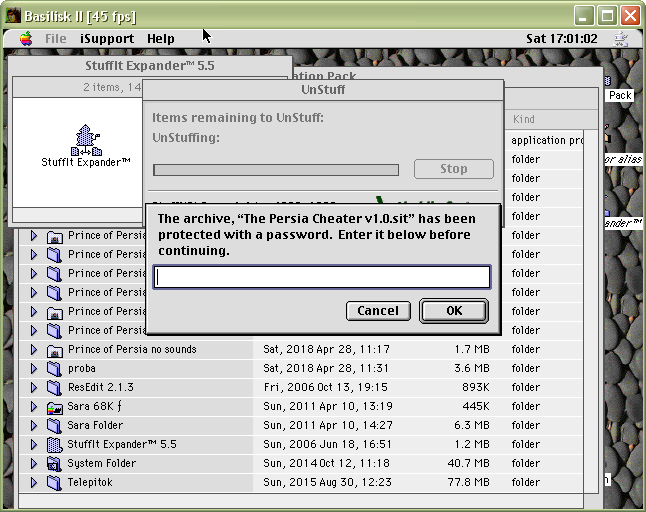This screenshot has height=512, width=646.
Task: Click the '40.7 MB' size of System Folder
Action: [468, 463]
